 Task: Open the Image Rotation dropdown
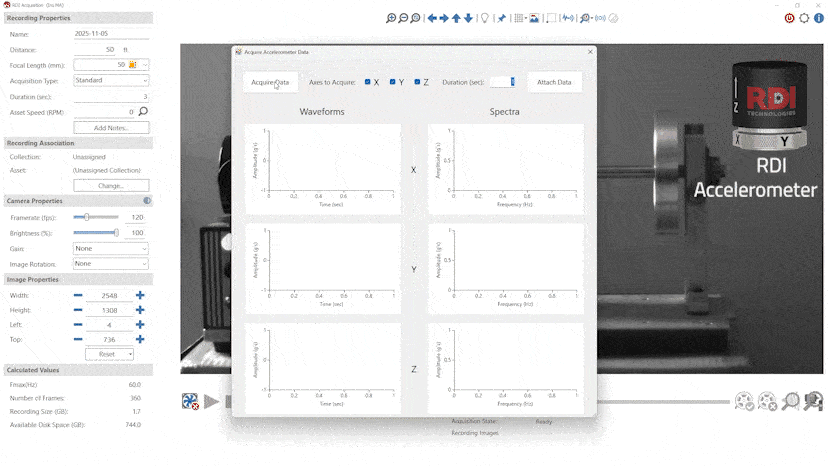point(110,263)
